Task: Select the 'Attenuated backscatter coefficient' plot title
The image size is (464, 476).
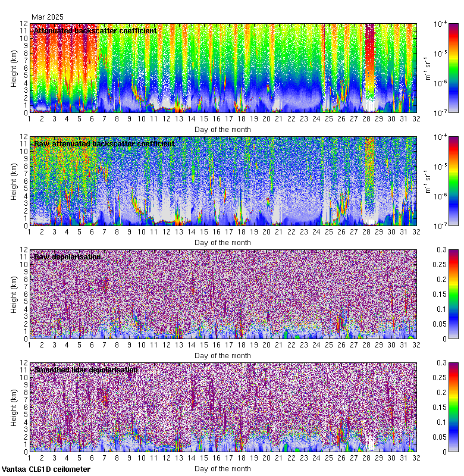Action: click(x=95, y=30)
